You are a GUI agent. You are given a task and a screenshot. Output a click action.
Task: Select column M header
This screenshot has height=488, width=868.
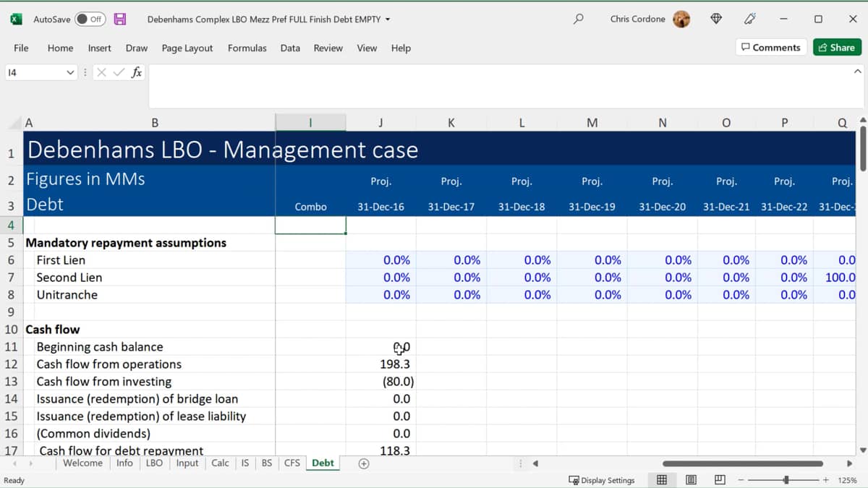click(x=592, y=123)
